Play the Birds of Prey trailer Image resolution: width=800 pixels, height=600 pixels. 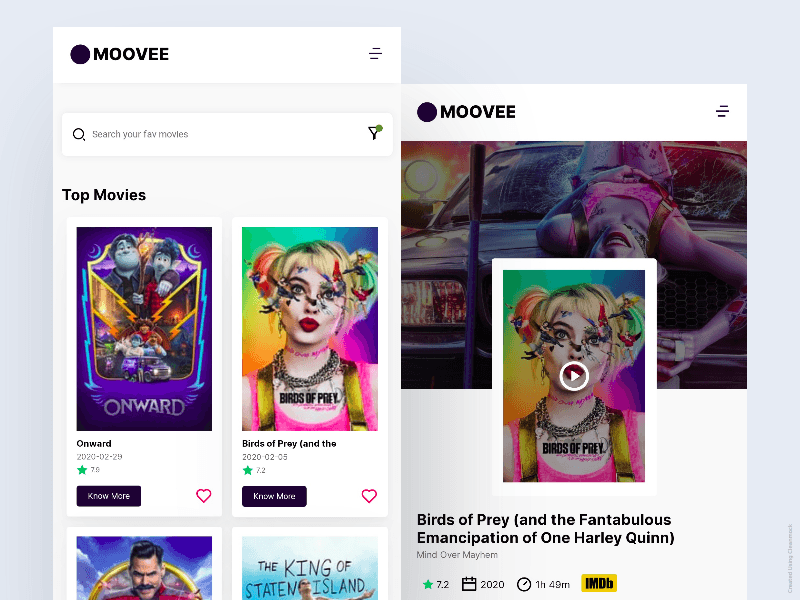(x=573, y=376)
